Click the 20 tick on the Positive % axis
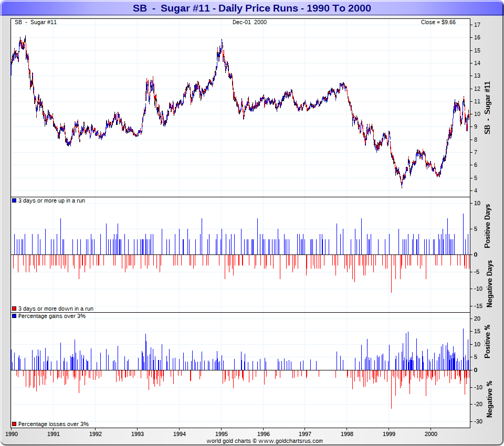504x446 pixels. tap(477, 318)
